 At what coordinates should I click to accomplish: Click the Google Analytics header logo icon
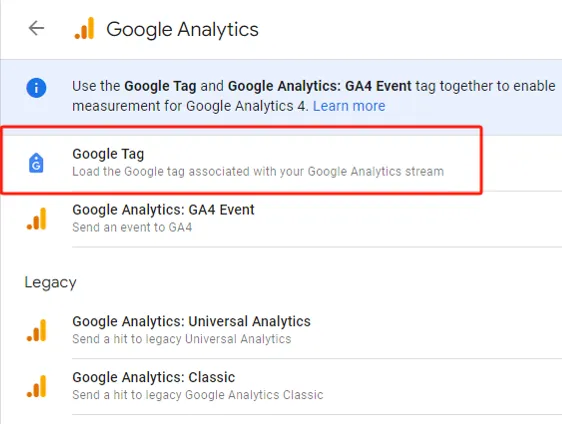pos(84,28)
